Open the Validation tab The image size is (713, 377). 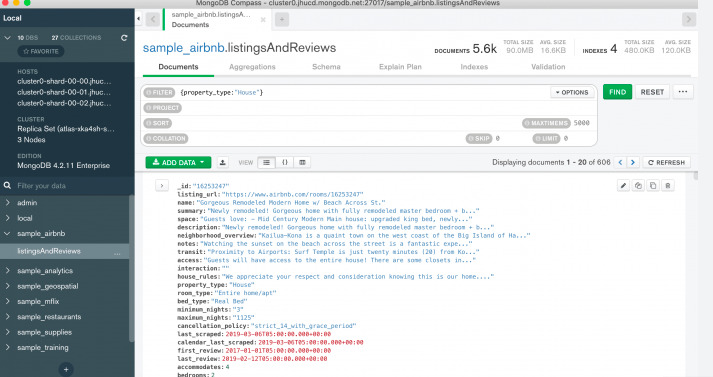coord(548,67)
